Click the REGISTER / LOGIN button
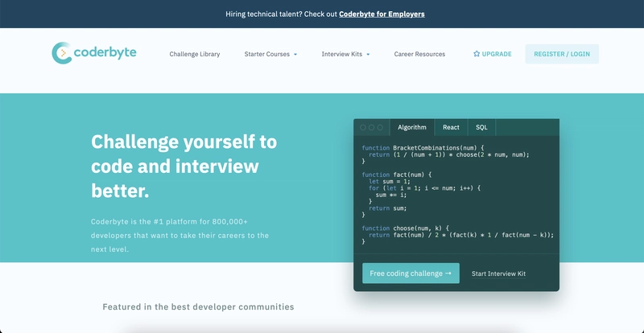This screenshot has height=333, width=644. tap(562, 54)
